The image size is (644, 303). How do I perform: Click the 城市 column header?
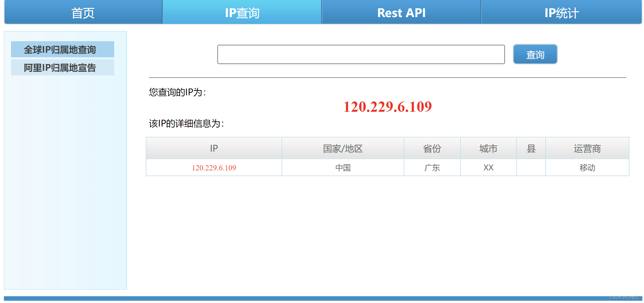click(488, 148)
